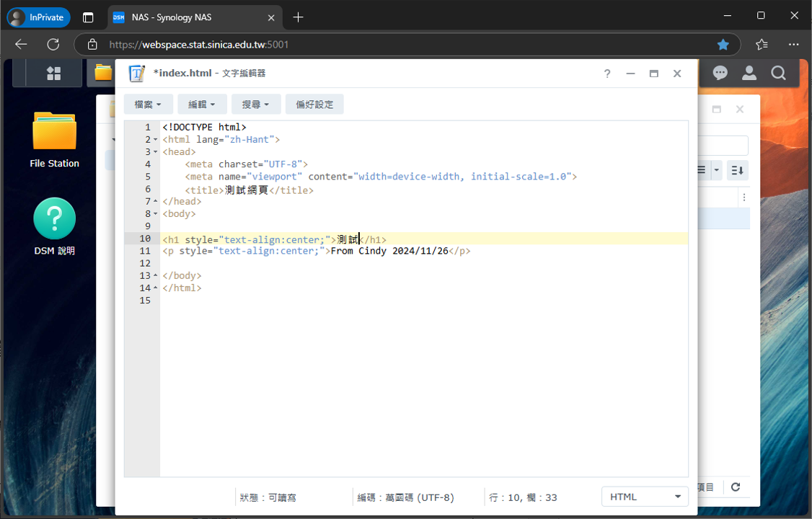Click the refresh icon in File Station

pos(736,487)
